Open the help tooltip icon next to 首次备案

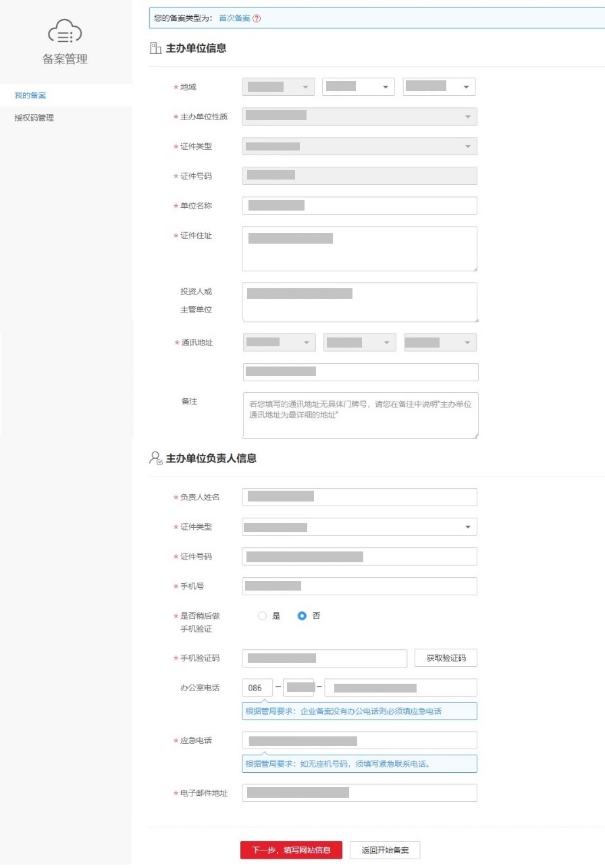click(255, 19)
